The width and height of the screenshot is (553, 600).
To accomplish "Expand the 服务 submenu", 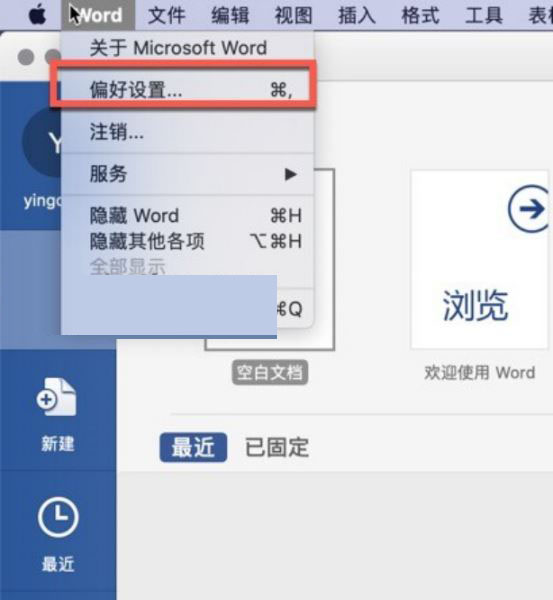I will click(x=188, y=174).
